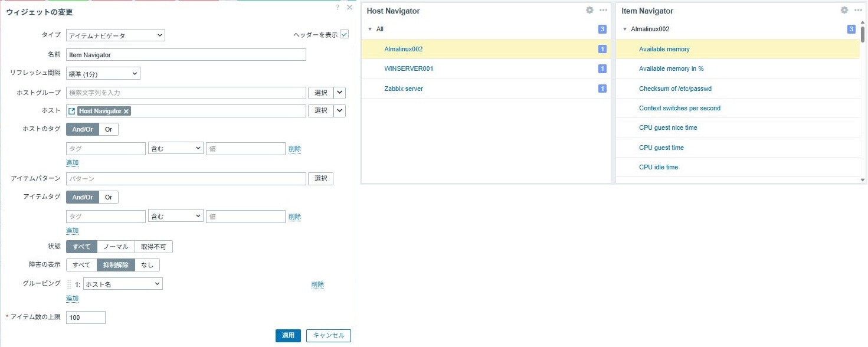
Task: Select CPU idle time item
Action: tap(658, 167)
